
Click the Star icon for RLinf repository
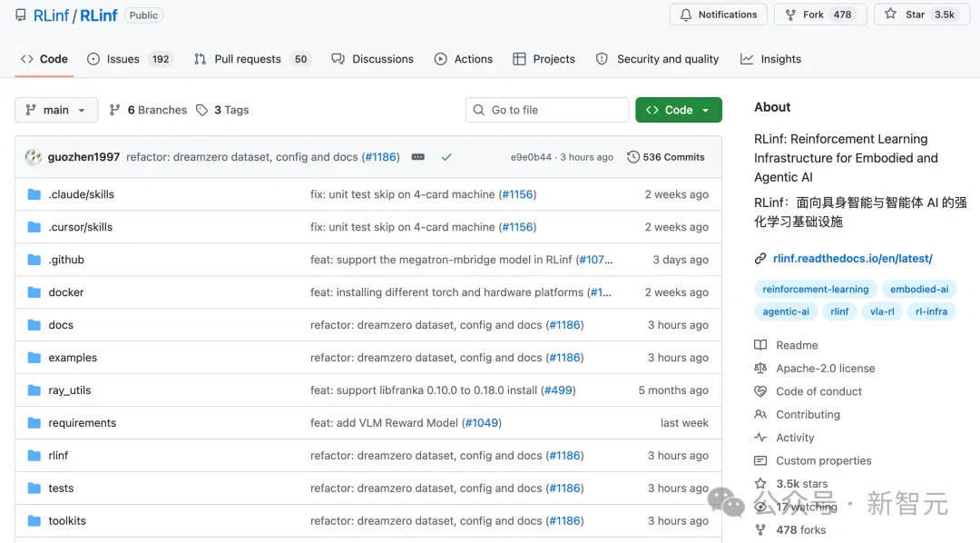click(x=891, y=14)
